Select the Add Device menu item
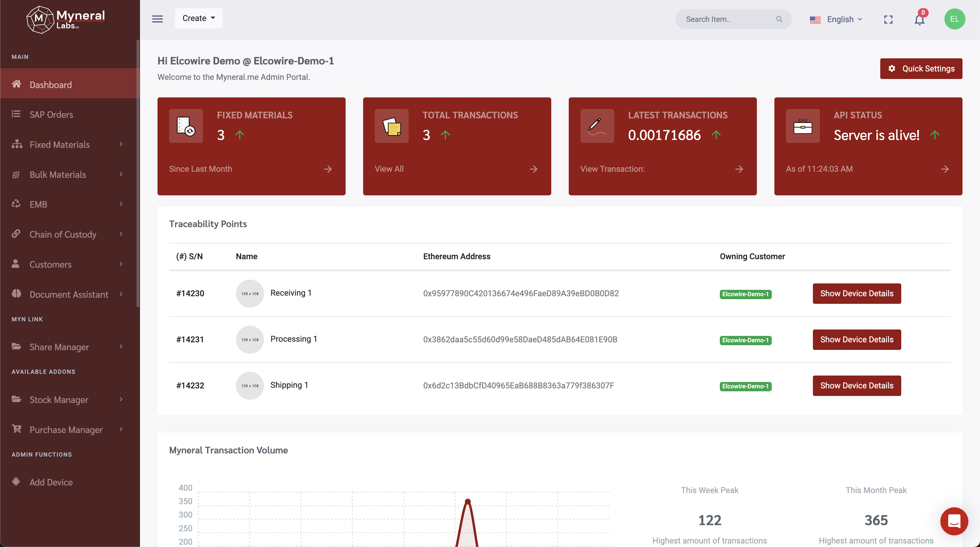Image resolution: width=980 pixels, height=547 pixels. point(70,482)
